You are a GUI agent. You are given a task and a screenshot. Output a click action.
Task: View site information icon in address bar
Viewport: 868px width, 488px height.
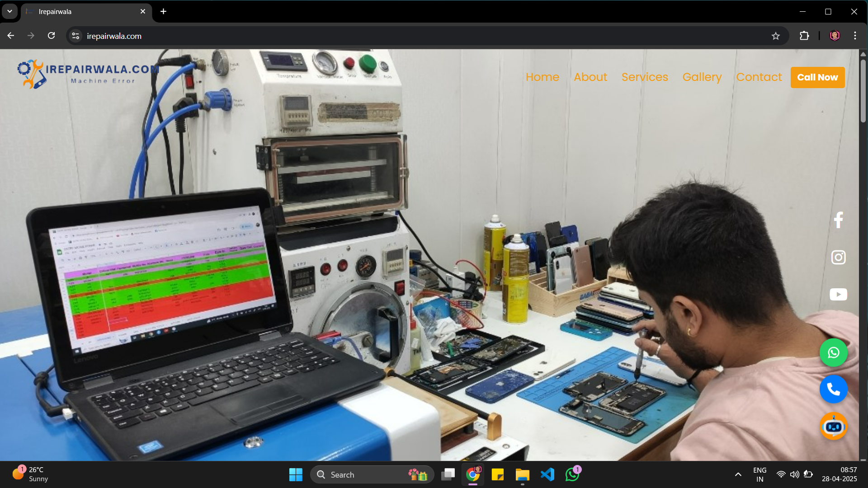(75, 36)
